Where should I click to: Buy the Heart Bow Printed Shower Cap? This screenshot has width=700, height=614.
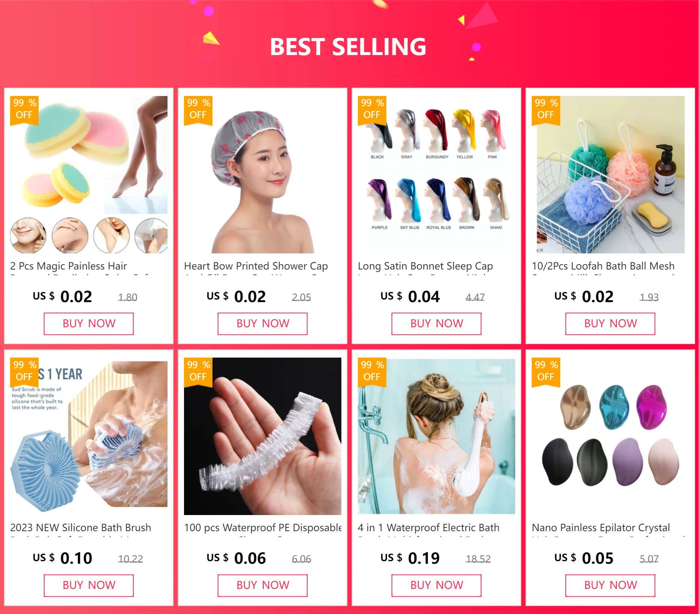pyautogui.click(x=263, y=324)
